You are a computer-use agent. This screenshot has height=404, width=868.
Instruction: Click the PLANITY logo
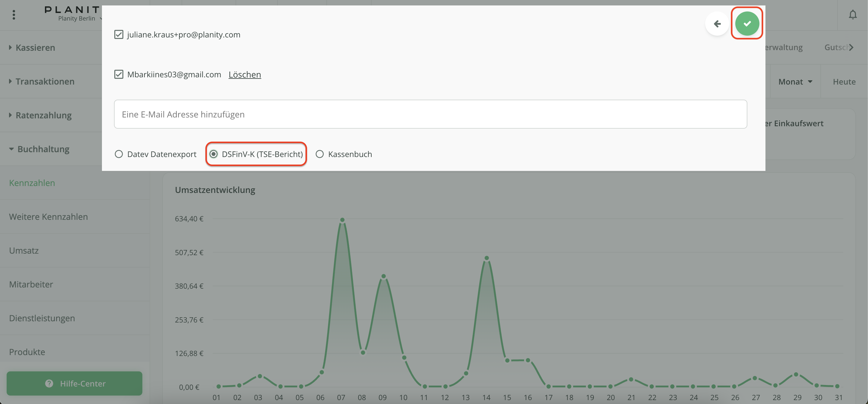pos(72,9)
